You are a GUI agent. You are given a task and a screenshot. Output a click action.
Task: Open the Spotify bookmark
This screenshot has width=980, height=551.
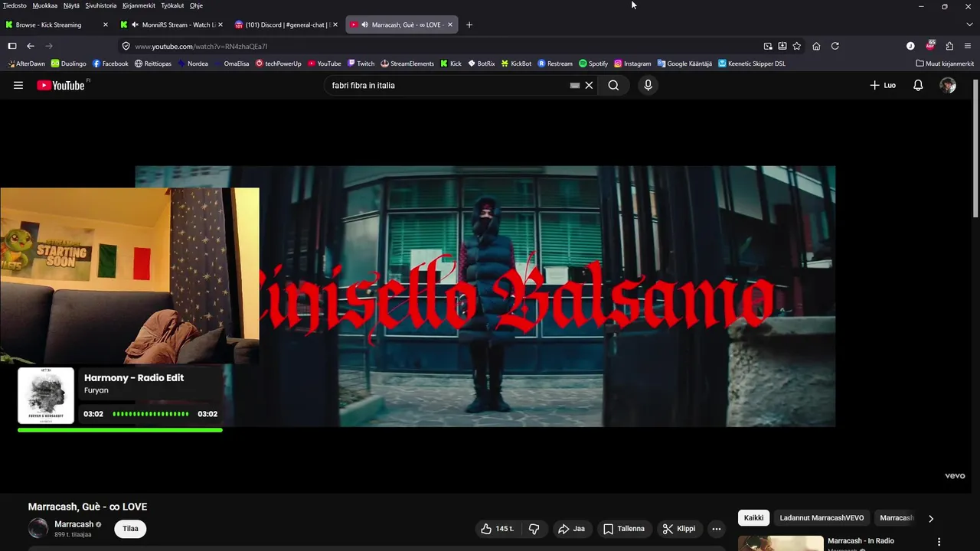tap(593, 64)
